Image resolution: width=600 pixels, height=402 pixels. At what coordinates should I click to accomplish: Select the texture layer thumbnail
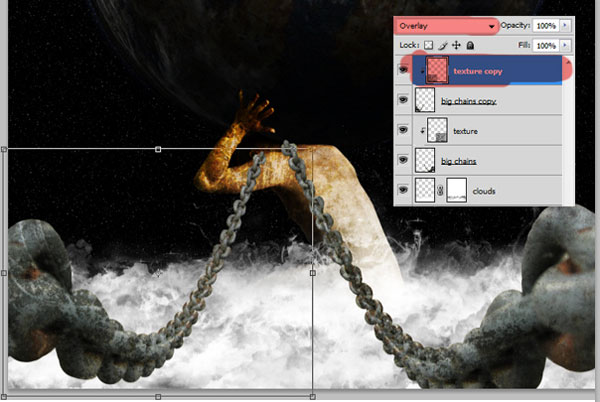coord(437,130)
